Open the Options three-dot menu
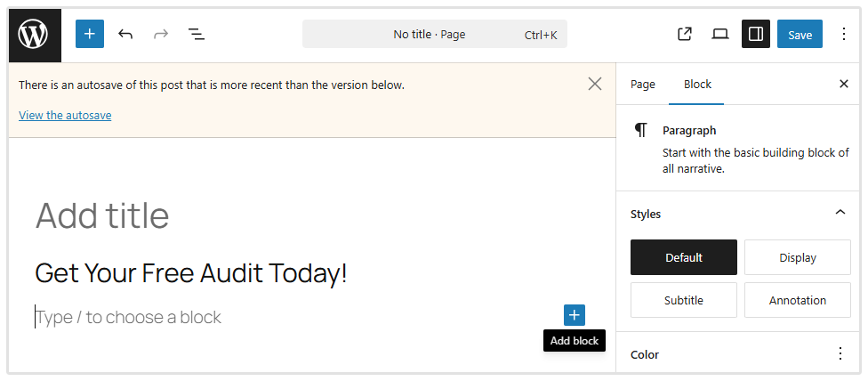This screenshot has height=381, width=868. pyautogui.click(x=843, y=35)
